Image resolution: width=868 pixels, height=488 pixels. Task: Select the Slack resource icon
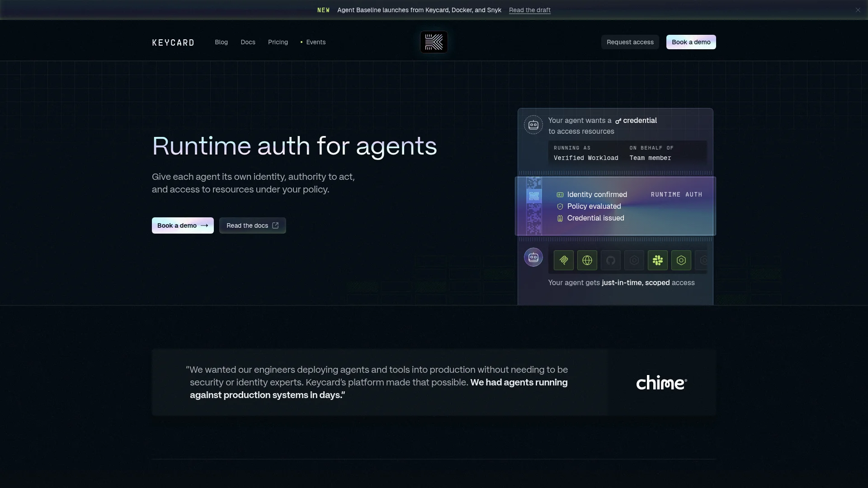[658, 260]
